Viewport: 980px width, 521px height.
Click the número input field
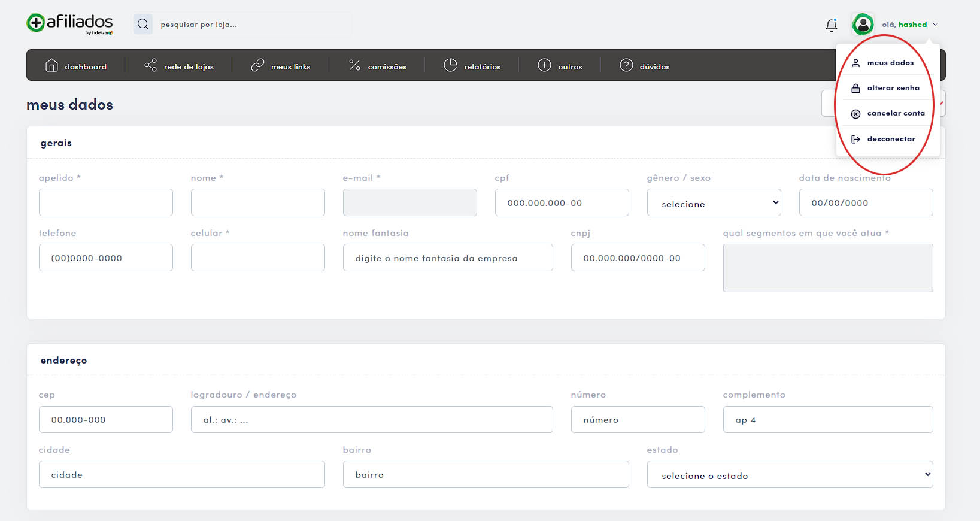coord(638,419)
